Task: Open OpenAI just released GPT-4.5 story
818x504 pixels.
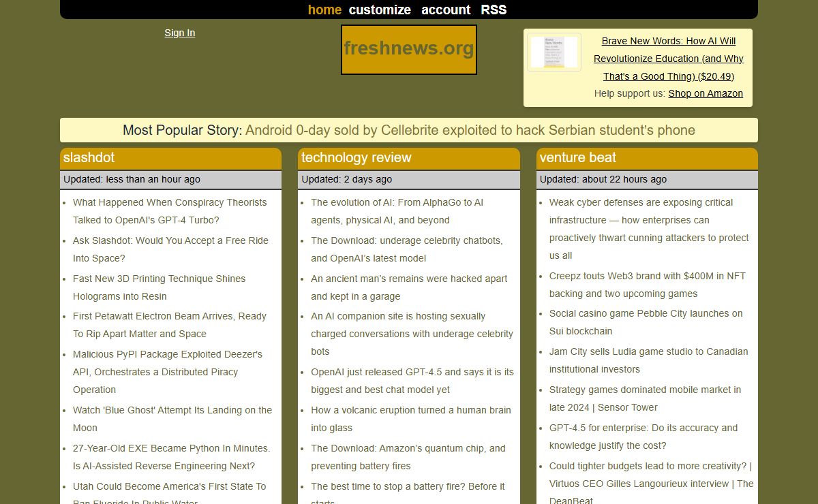Action: [412, 381]
